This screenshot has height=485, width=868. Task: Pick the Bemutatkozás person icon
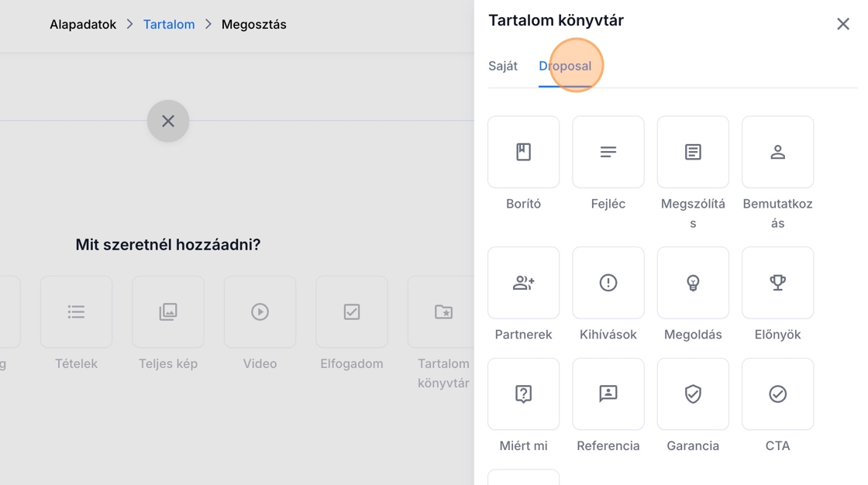point(777,152)
